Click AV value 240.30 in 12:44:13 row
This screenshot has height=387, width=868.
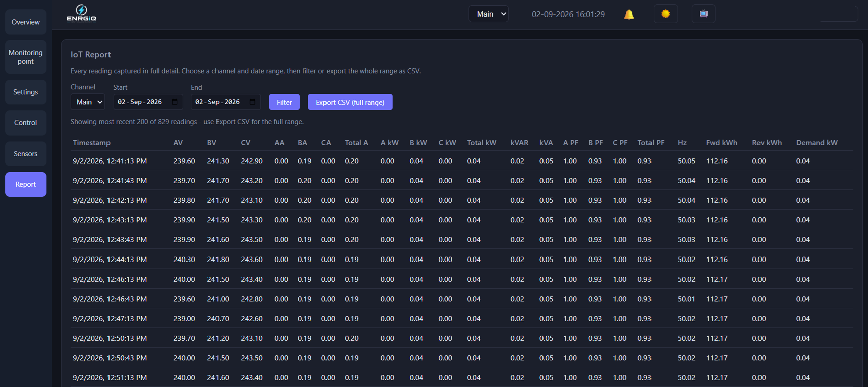click(x=184, y=260)
